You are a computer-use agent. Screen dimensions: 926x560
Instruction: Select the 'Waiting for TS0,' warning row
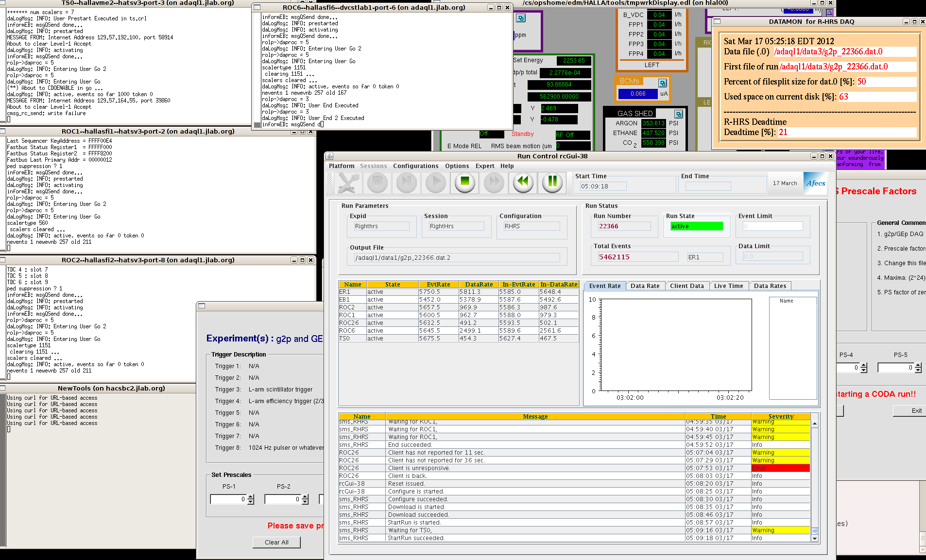(x=574, y=530)
